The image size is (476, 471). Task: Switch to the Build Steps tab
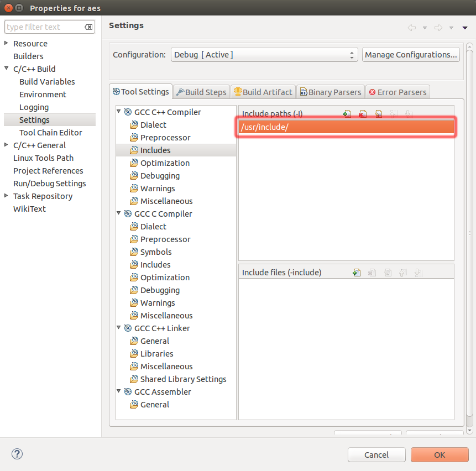(201, 92)
